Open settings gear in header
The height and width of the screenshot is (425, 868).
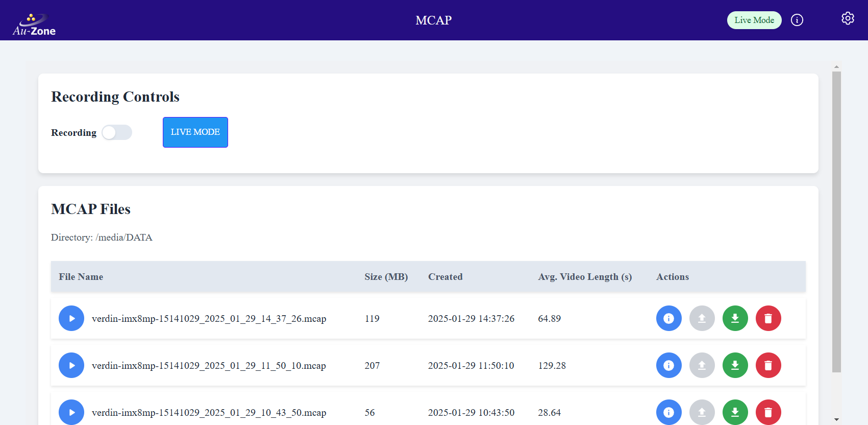848,18
